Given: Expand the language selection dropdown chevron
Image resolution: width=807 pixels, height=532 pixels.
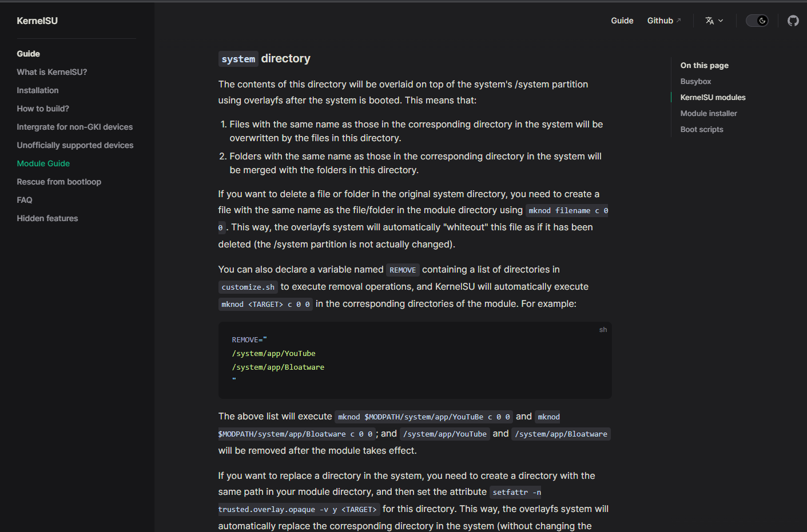Looking at the screenshot, I should tap(721, 21).
